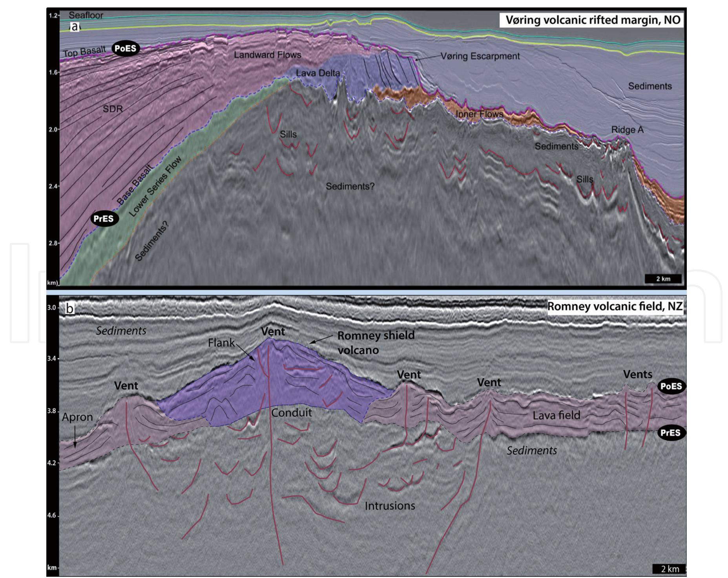
Task: Click the 2 km scale bar in panel a
Action: 663,279
